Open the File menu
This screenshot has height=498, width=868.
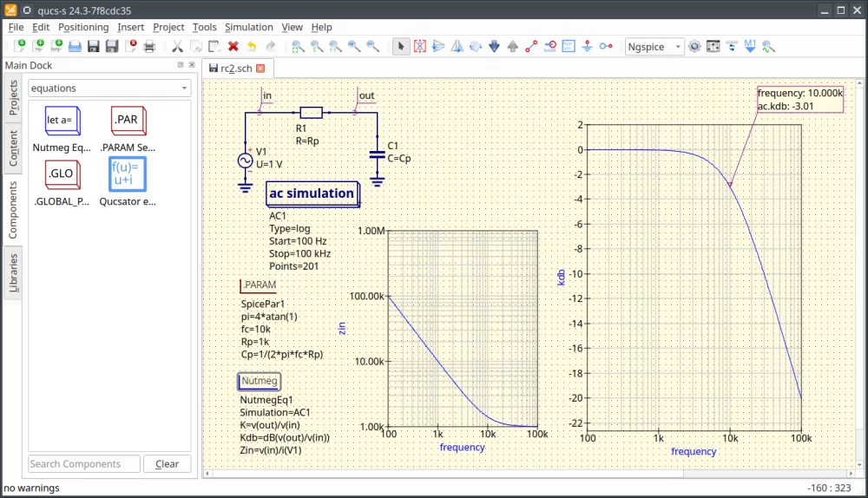point(16,27)
